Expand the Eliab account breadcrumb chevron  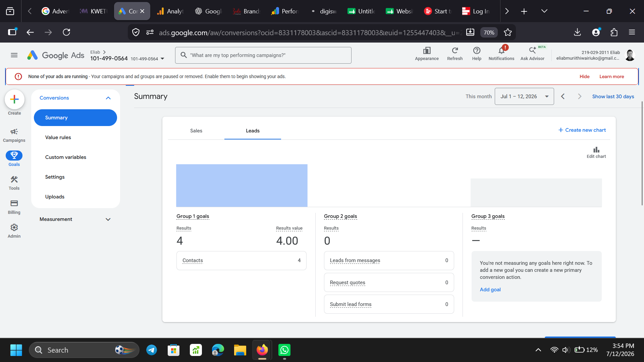[104, 52]
